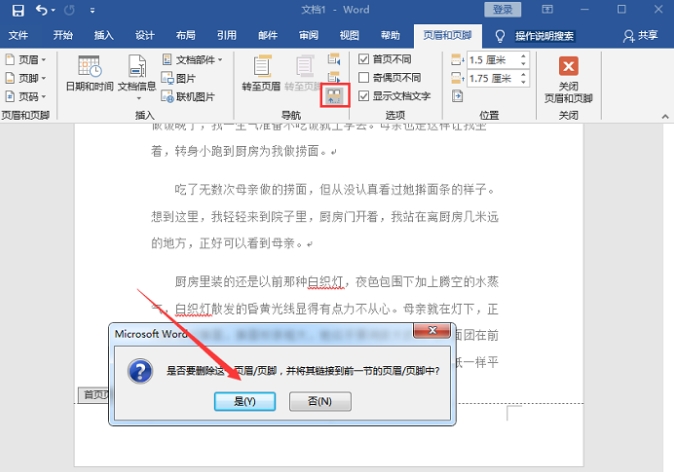The width and height of the screenshot is (674, 472).
Task: Insert 联机图片 online picture
Action: coord(188,97)
